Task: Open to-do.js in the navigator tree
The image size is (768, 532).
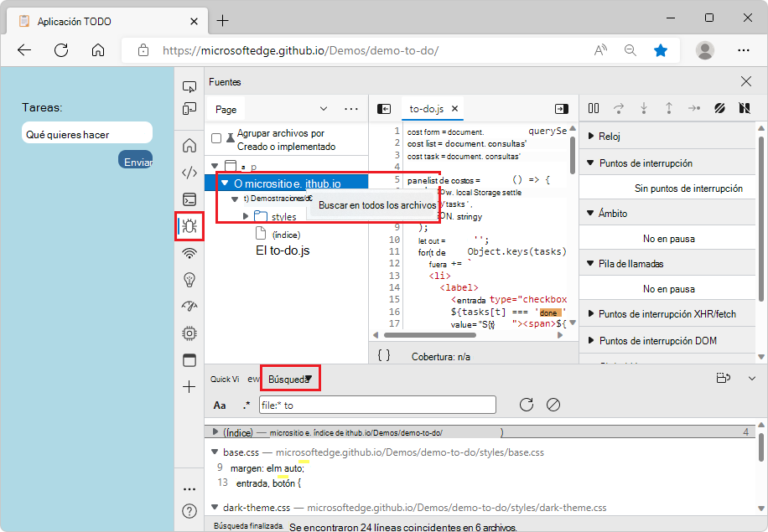Action: click(283, 251)
